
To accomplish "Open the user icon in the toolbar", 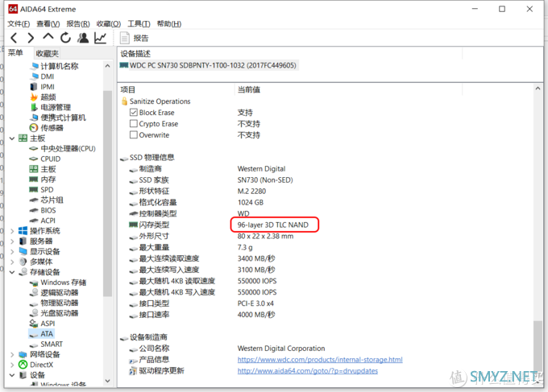I will pos(83,38).
